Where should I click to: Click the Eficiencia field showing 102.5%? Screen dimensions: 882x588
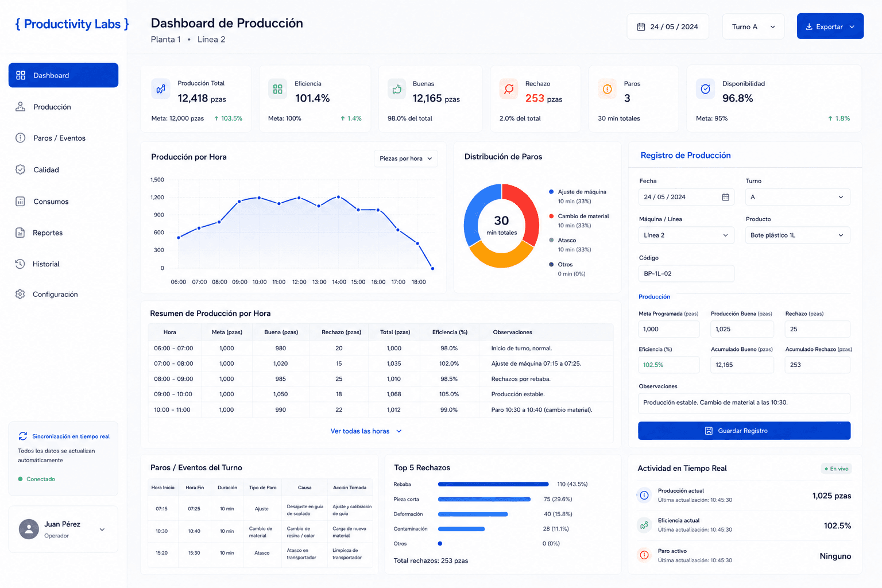669,365
